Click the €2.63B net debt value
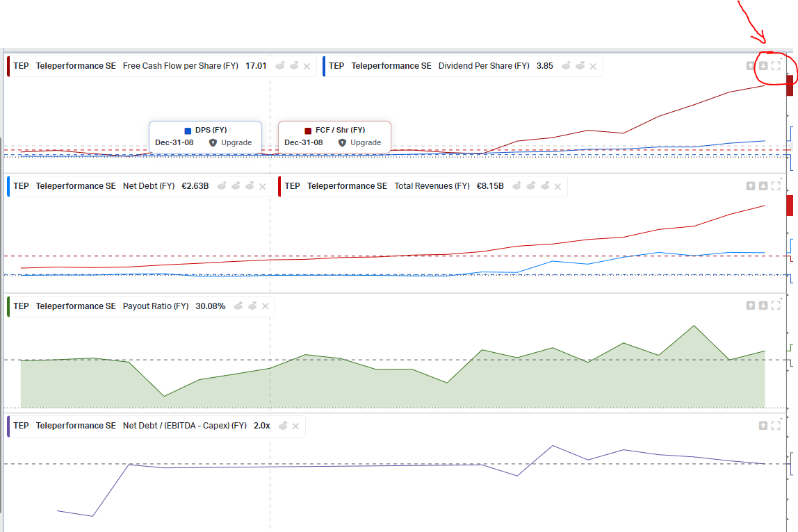 pos(195,185)
